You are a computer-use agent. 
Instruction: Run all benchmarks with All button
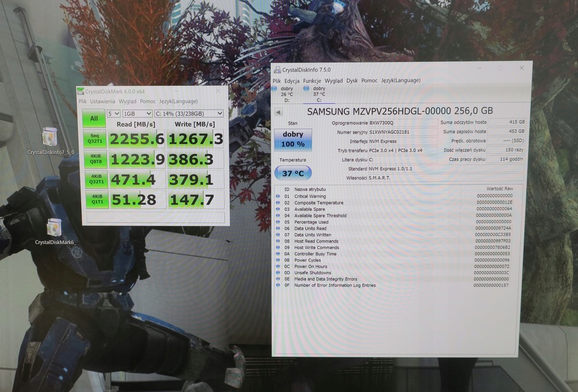pos(94,118)
